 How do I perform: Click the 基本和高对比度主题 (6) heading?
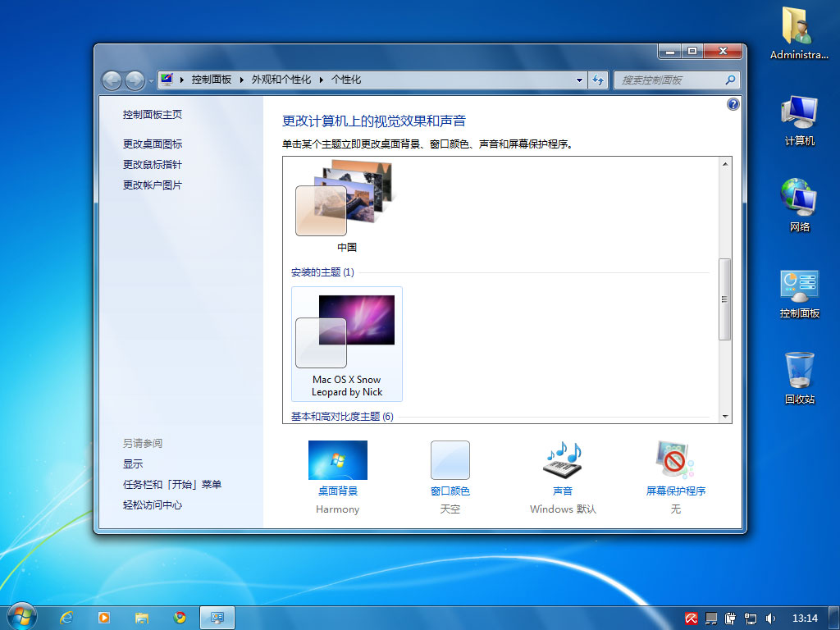pos(342,416)
